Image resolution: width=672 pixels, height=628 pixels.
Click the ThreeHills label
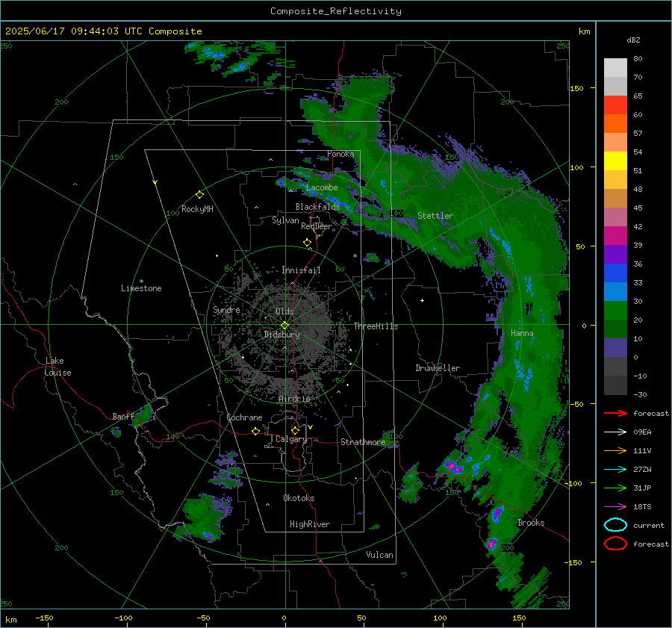click(376, 326)
